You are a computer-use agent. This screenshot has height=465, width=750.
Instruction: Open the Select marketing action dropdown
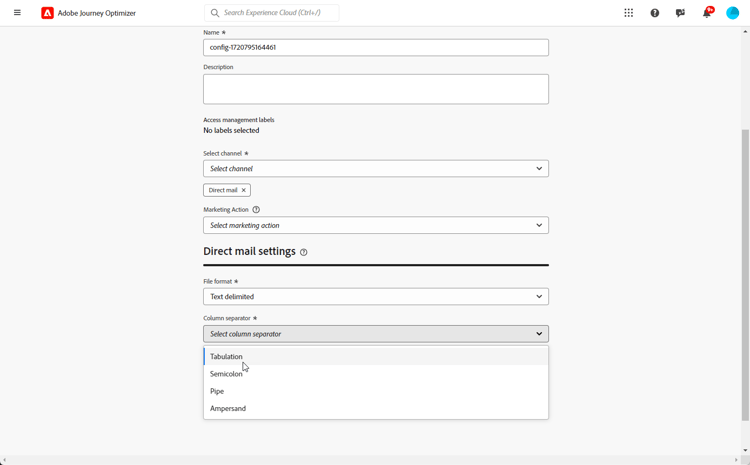(x=376, y=226)
